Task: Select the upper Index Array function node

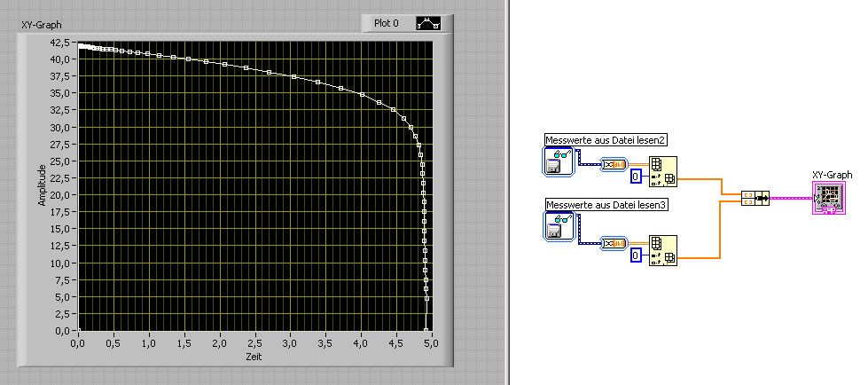Action: point(663,171)
